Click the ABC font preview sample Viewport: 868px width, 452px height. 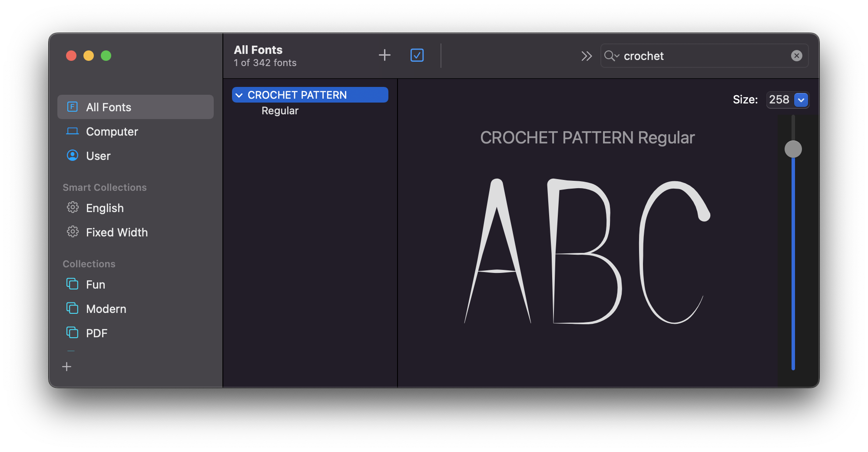pyautogui.click(x=587, y=251)
